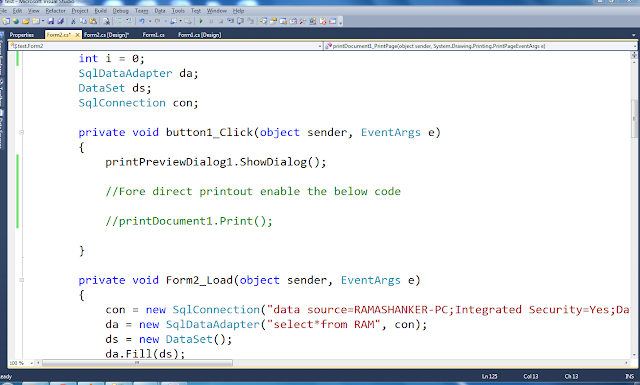Open the Redo history dropdown arrow
640x385 pixels.
(x=165, y=21)
